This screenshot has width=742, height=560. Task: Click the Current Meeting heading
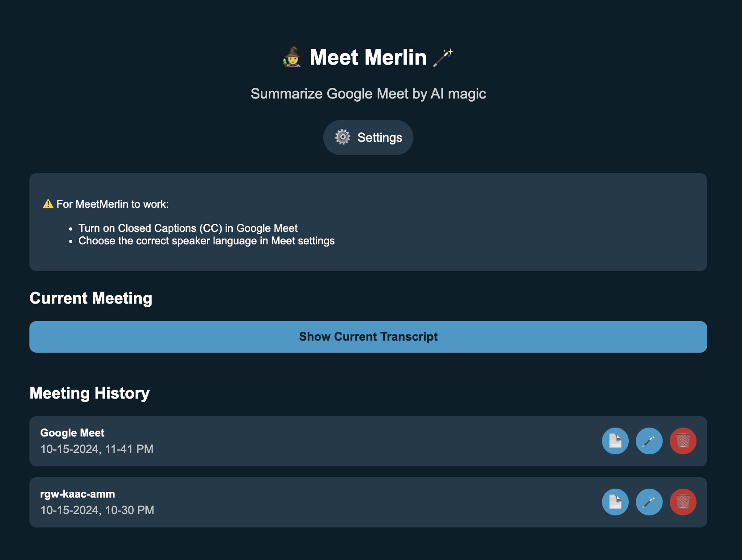click(x=91, y=298)
